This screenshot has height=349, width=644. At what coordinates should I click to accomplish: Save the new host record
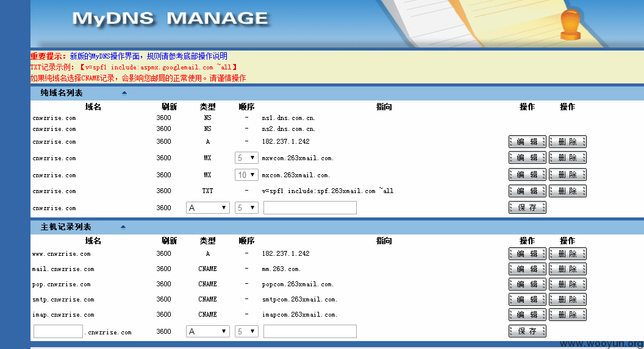pyautogui.click(x=528, y=331)
